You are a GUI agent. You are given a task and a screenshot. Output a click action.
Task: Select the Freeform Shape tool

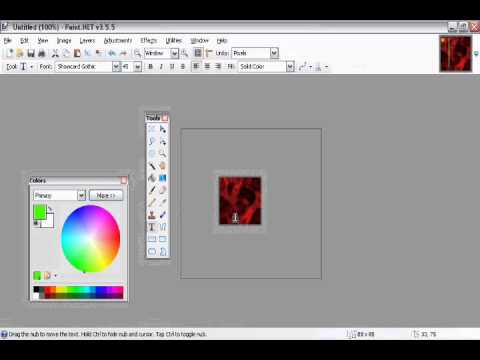tap(163, 251)
